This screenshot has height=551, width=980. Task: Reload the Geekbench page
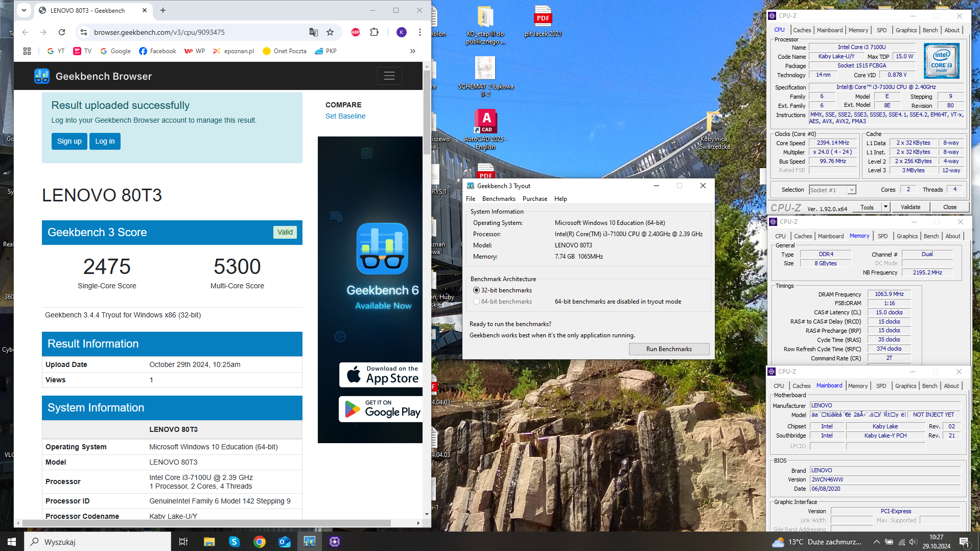pos(62,32)
